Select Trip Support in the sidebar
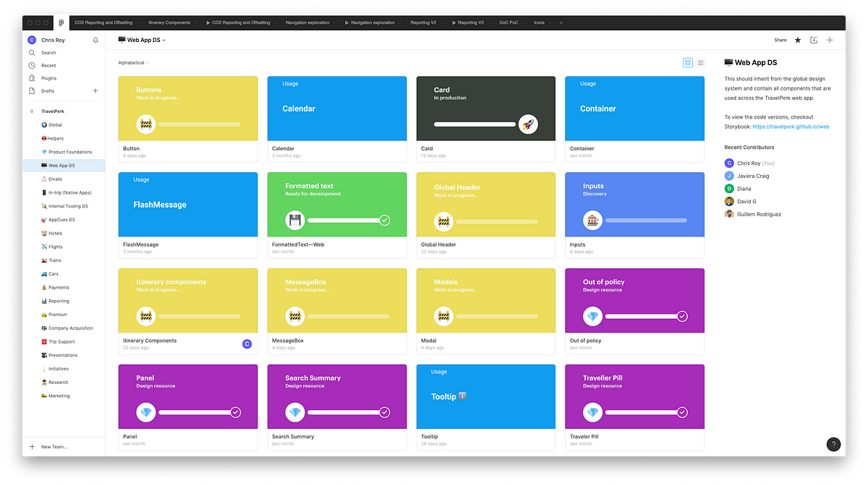 64,341
